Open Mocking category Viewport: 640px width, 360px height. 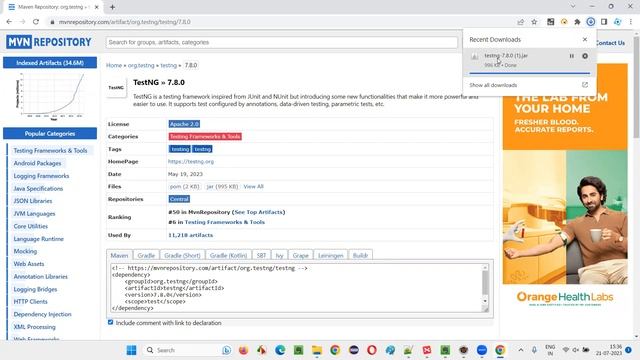point(25,251)
